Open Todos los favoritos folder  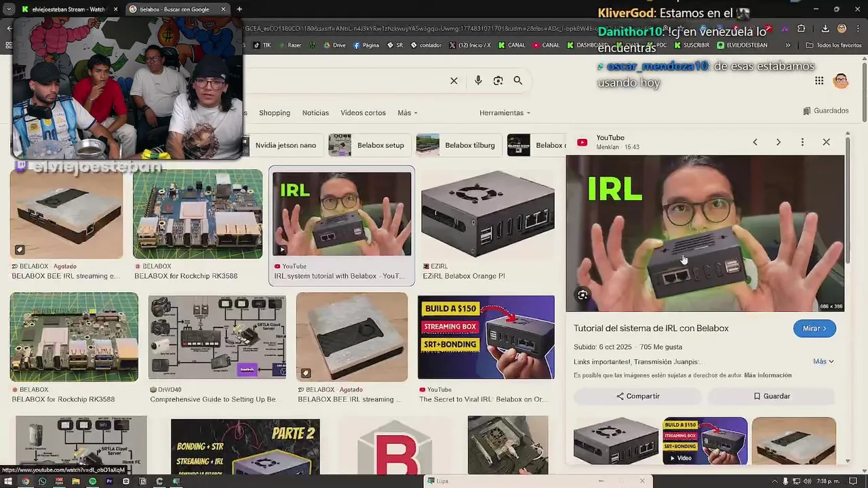(833, 45)
